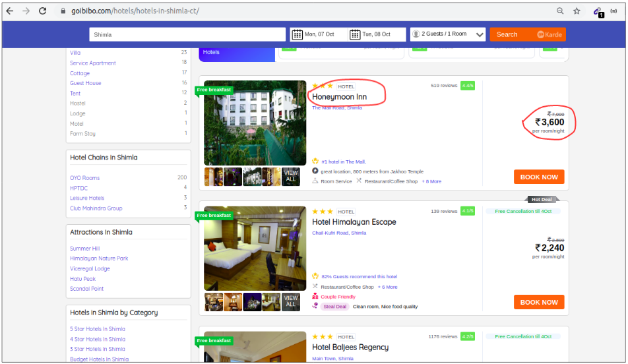Screen dimensions: 628x364
Task: Open check-in calendar icon Mon, 07 Oct
Action: click(297, 34)
